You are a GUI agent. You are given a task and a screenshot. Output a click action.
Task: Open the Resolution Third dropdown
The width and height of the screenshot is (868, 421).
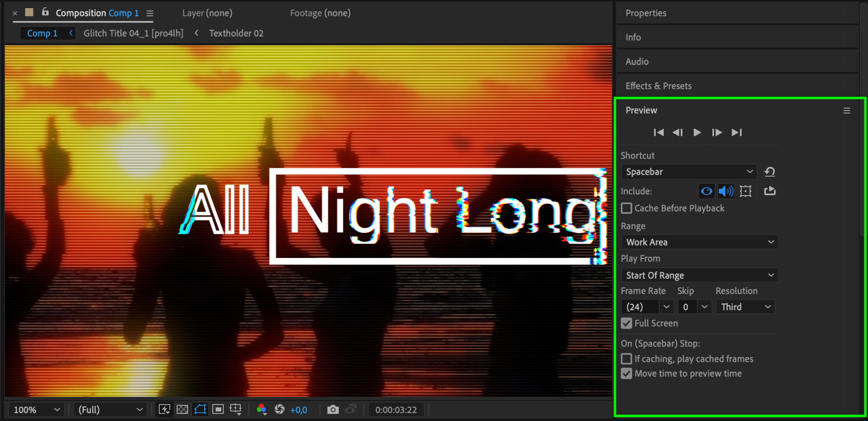746,307
